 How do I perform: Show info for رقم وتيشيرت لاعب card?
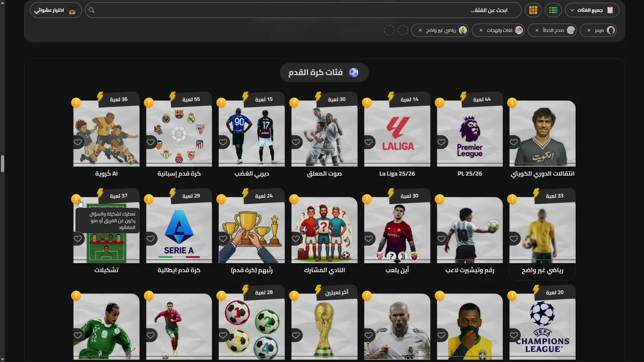tap(440, 200)
